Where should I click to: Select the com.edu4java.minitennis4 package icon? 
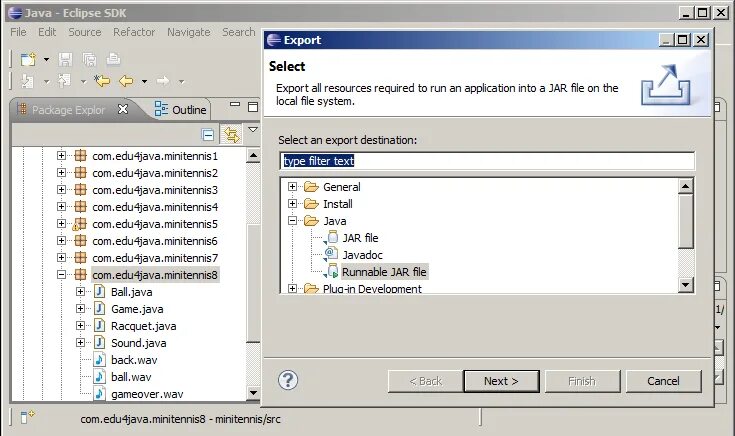click(x=81, y=206)
